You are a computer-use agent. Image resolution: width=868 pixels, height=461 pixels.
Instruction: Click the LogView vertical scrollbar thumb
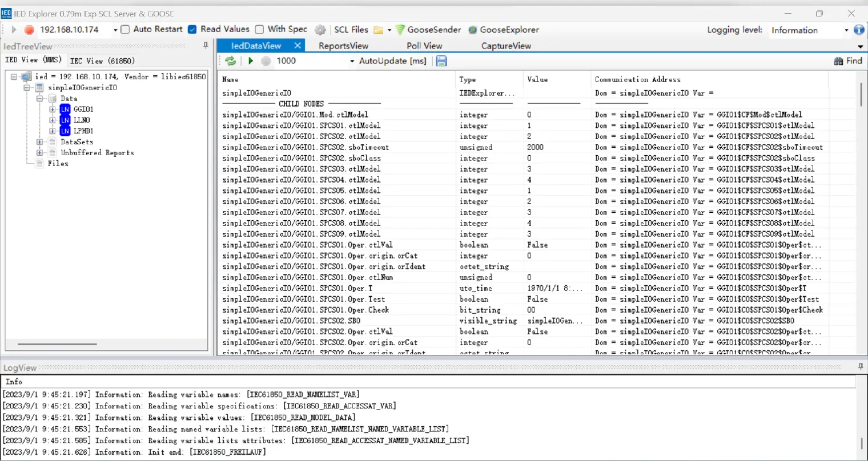tap(862, 444)
